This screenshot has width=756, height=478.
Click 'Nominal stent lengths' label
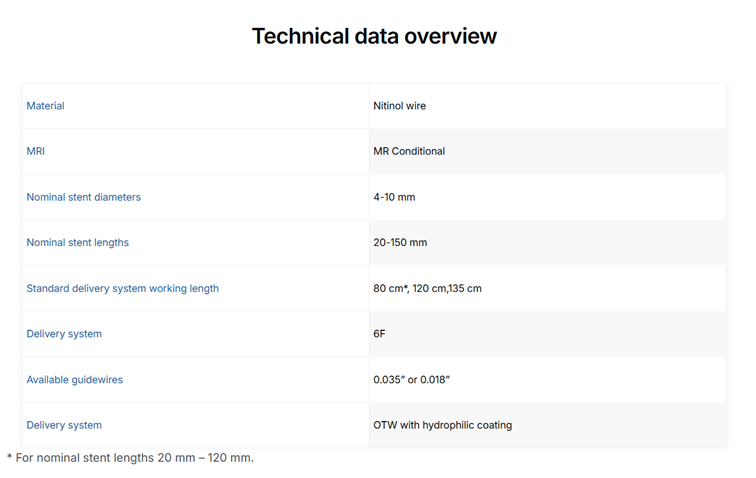click(x=77, y=243)
